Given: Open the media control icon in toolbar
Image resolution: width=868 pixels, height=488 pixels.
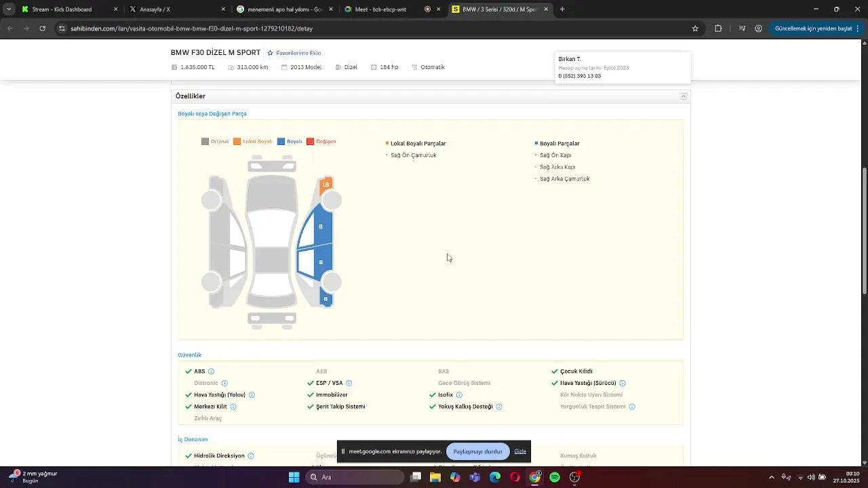Looking at the screenshot, I should coord(743,28).
